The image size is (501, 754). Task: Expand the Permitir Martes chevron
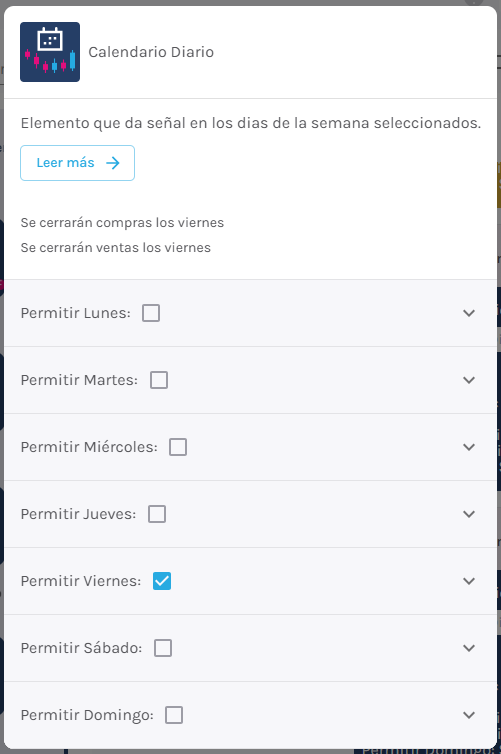click(469, 380)
